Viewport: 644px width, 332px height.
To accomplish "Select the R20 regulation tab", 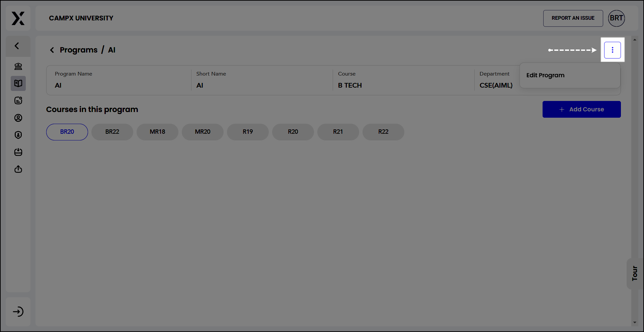I will [293, 132].
